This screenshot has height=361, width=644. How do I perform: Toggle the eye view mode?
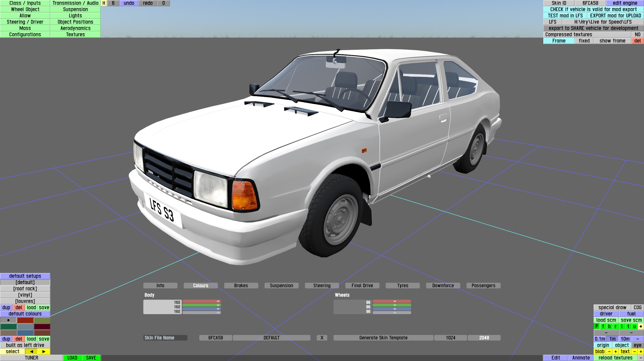point(637,345)
